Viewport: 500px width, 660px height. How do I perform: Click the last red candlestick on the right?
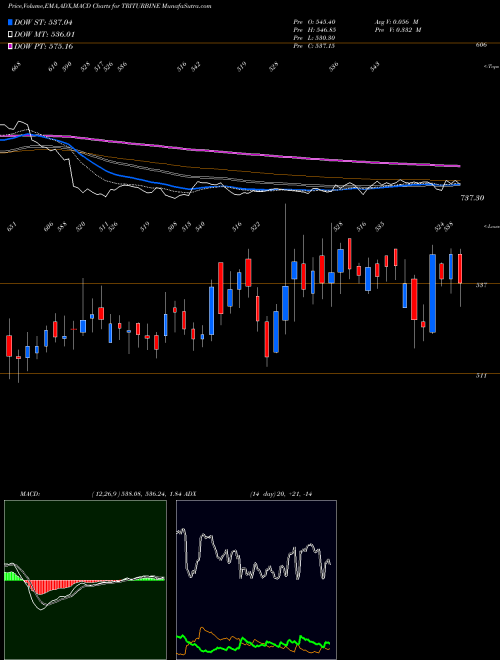click(460, 269)
